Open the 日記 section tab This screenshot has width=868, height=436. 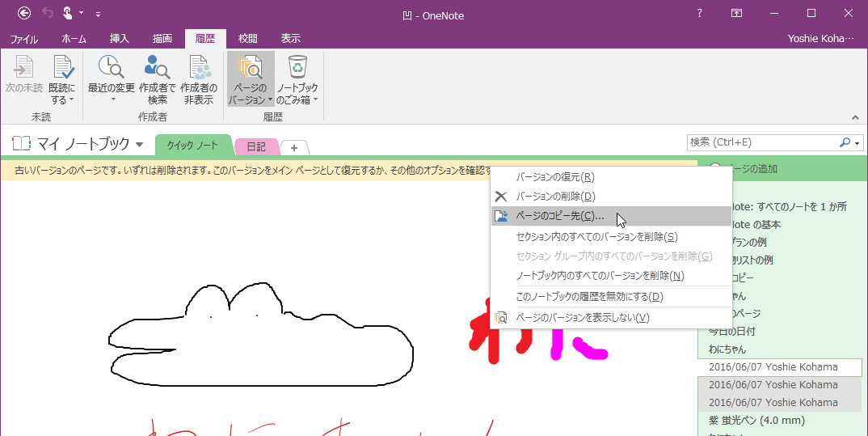click(256, 146)
